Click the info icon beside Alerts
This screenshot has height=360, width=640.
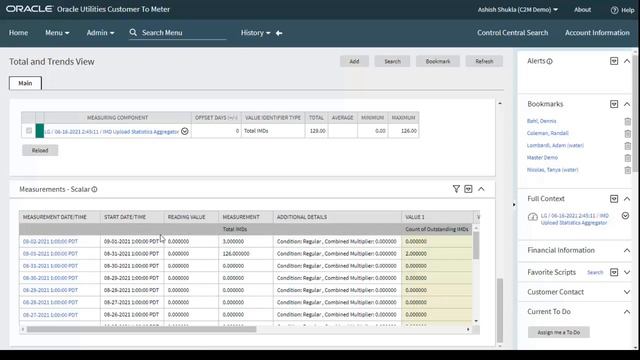tap(549, 62)
